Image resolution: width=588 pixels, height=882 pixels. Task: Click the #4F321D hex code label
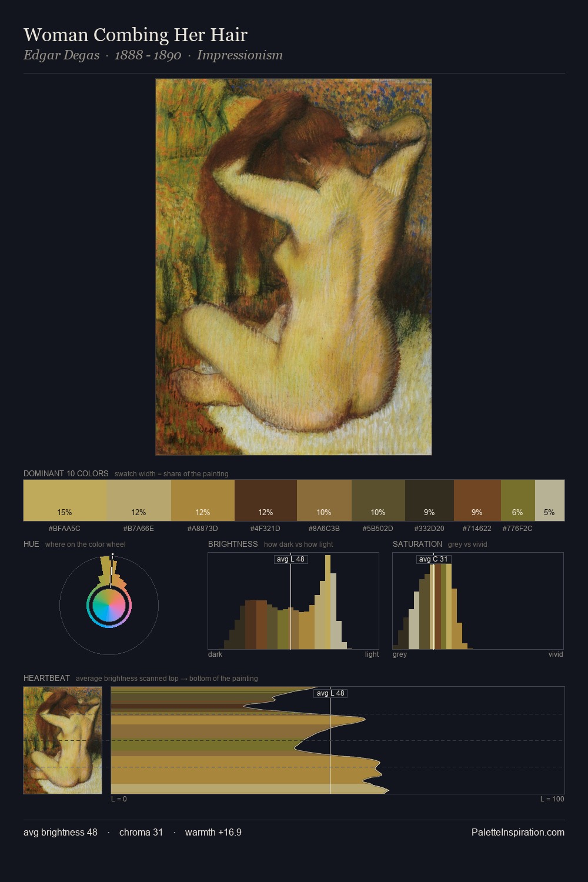(265, 529)
